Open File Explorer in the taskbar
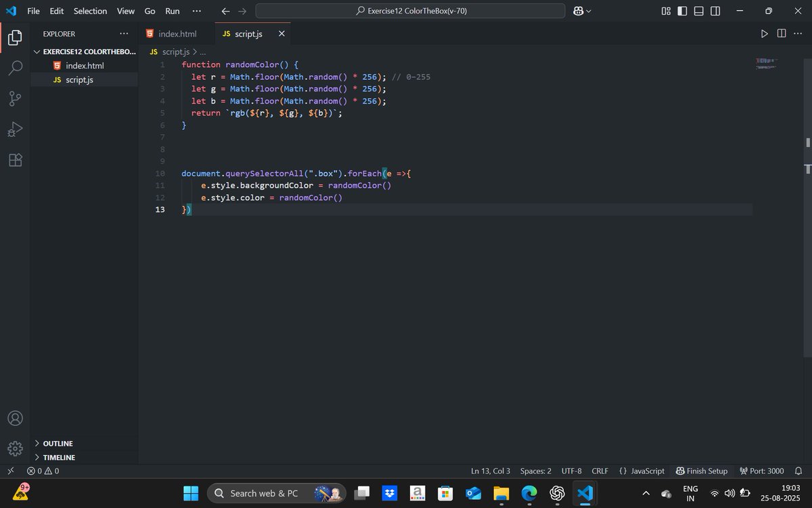Image resolution: width=812 pixels, height=508 pixels. [501, 493]
